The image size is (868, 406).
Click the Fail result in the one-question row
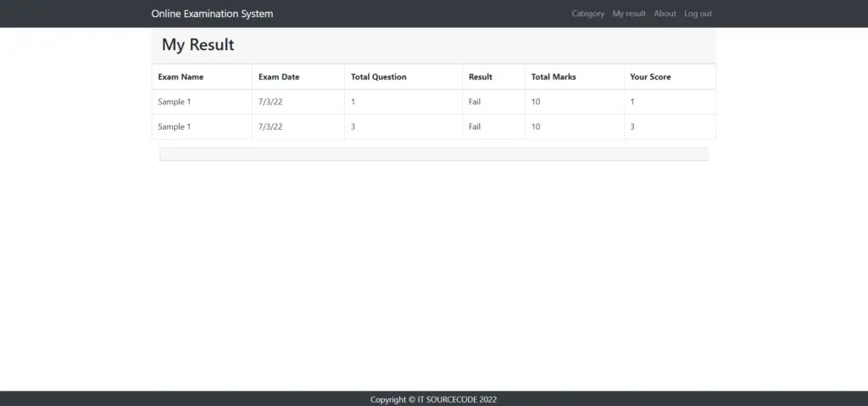(475, 102)
